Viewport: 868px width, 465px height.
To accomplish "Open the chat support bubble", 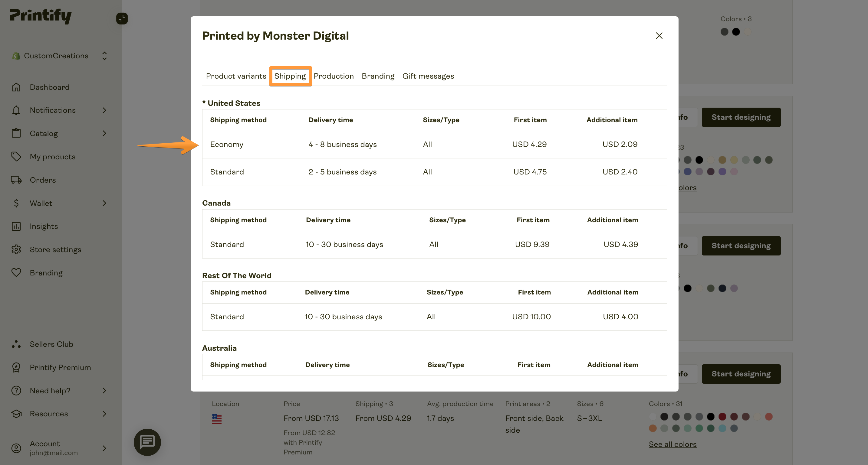I will 147,442.
